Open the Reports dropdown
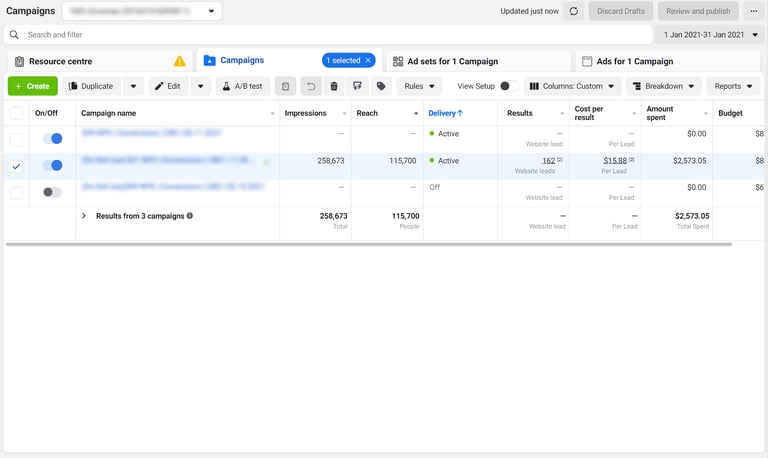768x458 pixels. click(733, 86)
